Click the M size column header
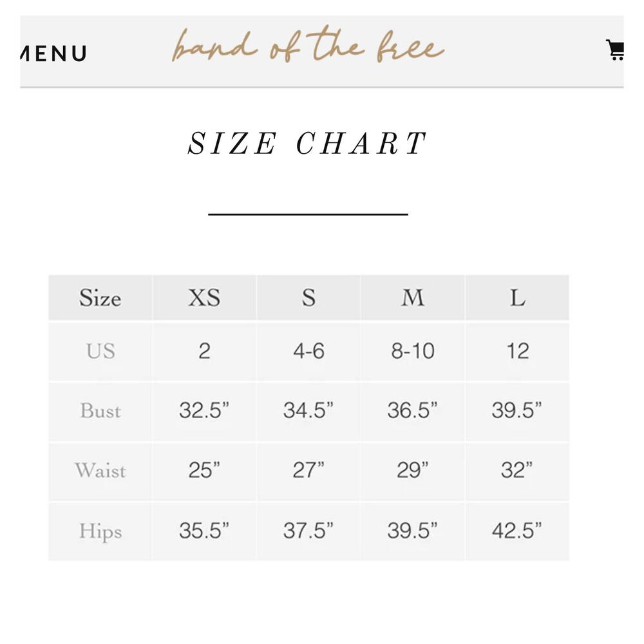This screenshot has height=644, width=644. tap(413, 298)
